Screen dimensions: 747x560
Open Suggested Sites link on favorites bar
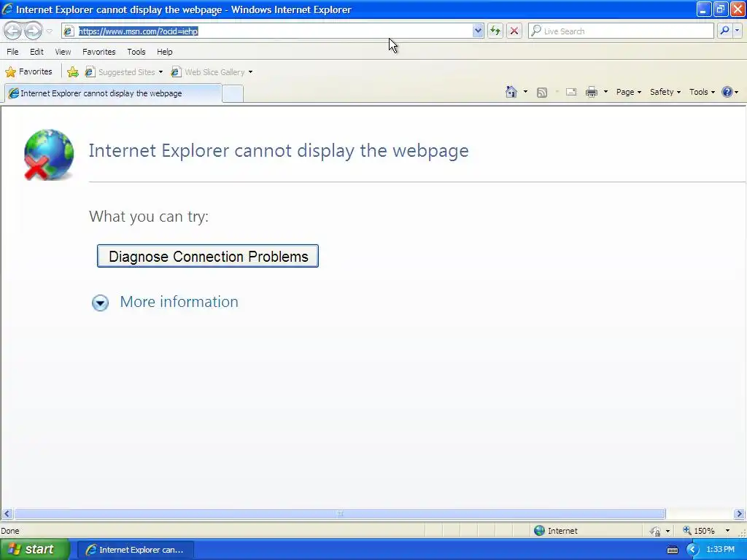click(x=121, y=72)
